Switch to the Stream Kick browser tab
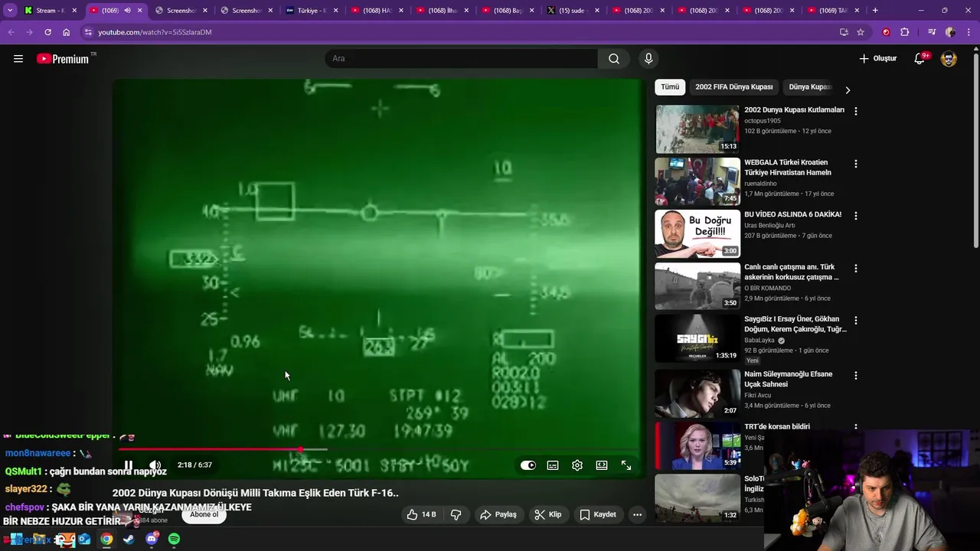Screen dimensions: 980x551 point(51,11)
